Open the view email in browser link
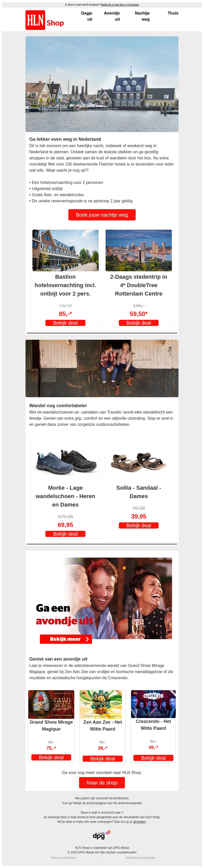This screenshot has width=204, height=868. coord(120,5)
